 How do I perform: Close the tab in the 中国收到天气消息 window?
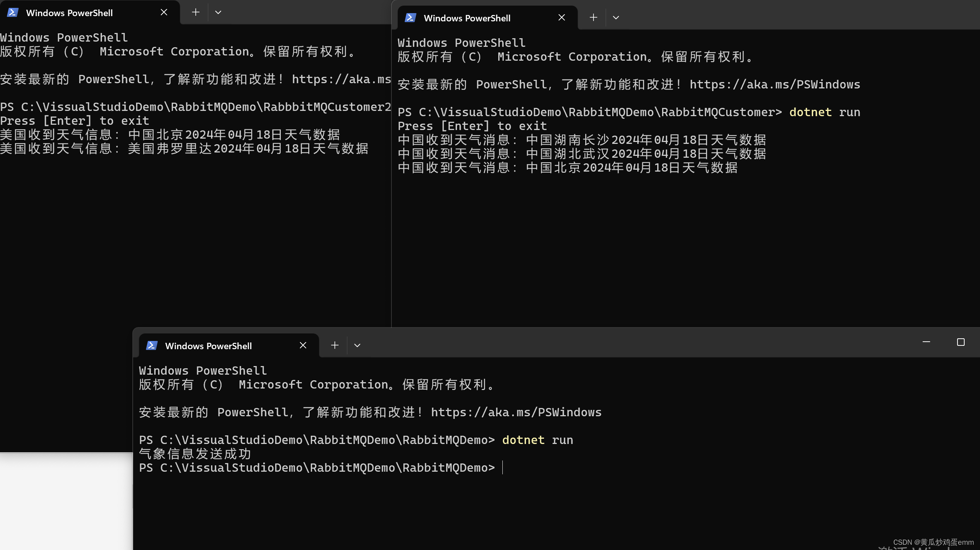[x=562, y=18]
